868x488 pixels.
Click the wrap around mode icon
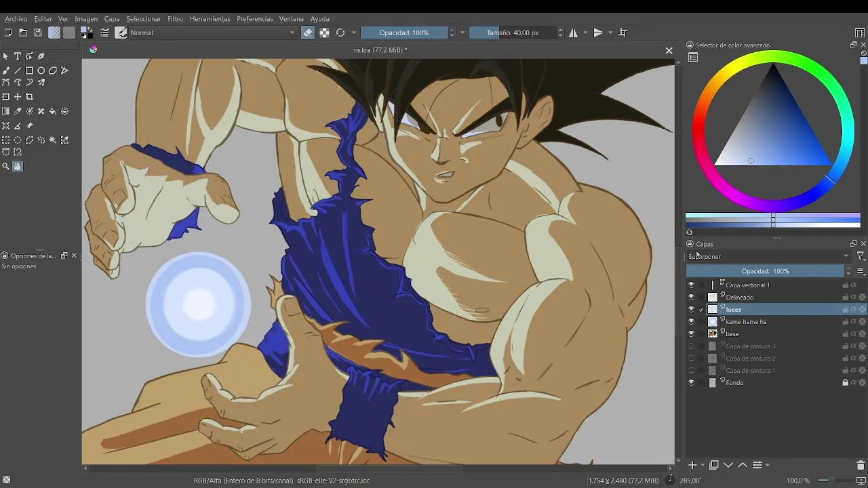623,33
